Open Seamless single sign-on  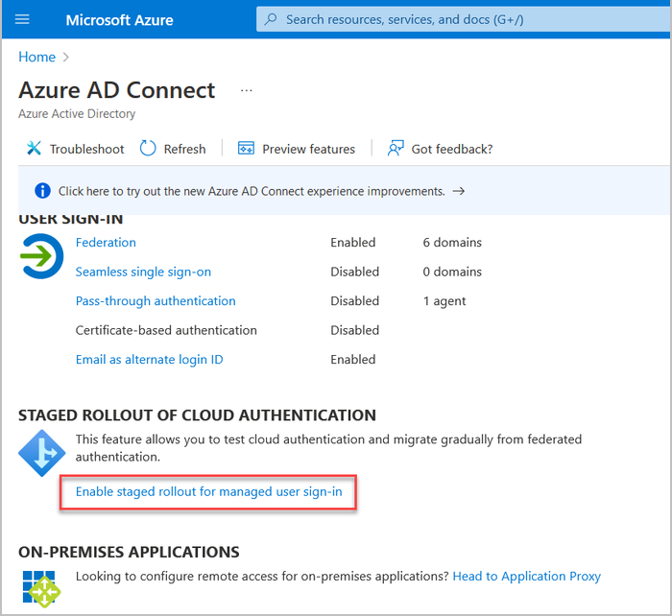click(143, 272)
